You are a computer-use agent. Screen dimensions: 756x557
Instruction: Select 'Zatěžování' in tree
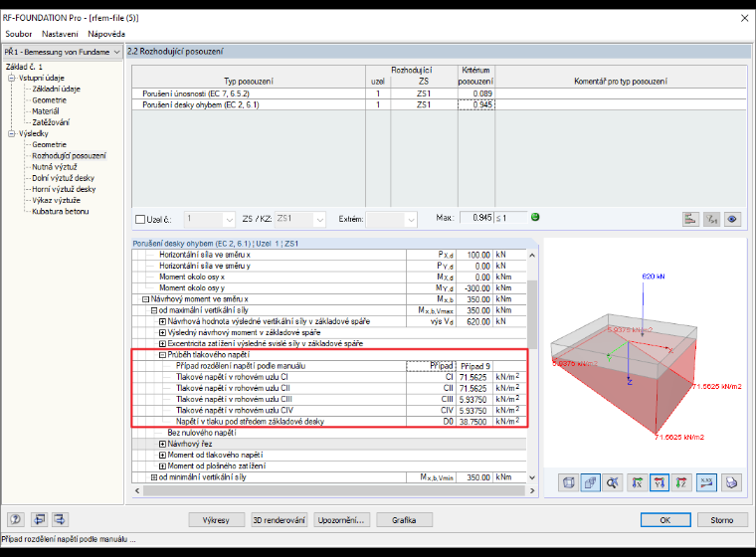[51, 122]
